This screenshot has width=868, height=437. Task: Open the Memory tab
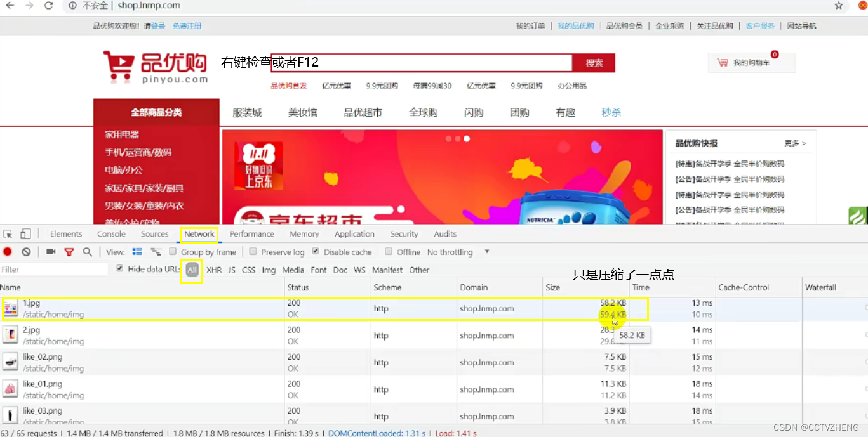tap(304, 234)
